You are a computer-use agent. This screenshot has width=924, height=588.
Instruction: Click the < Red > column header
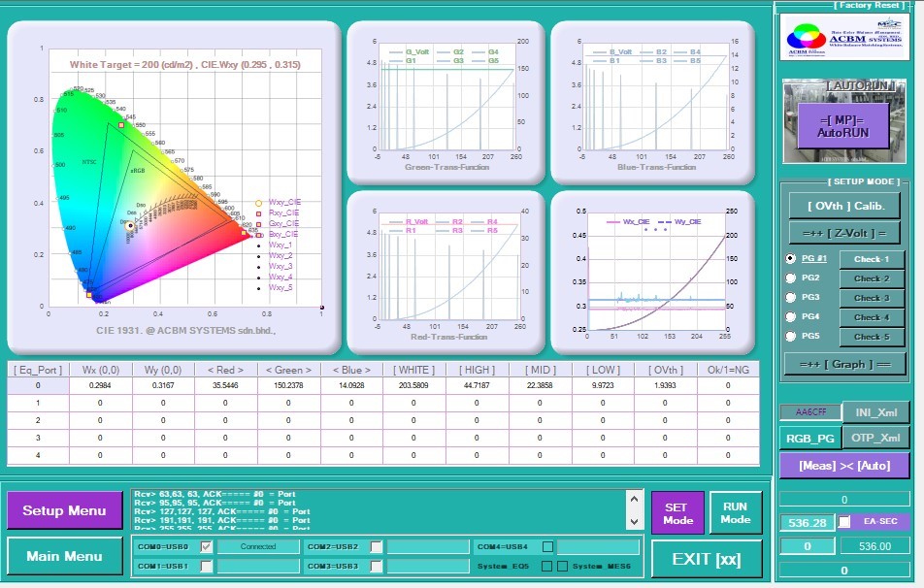(226, 370)
